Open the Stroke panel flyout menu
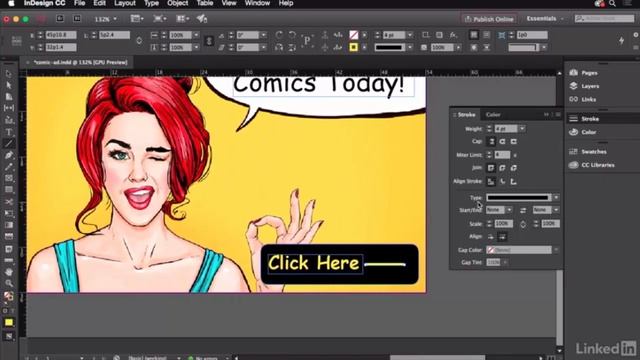 558,115
